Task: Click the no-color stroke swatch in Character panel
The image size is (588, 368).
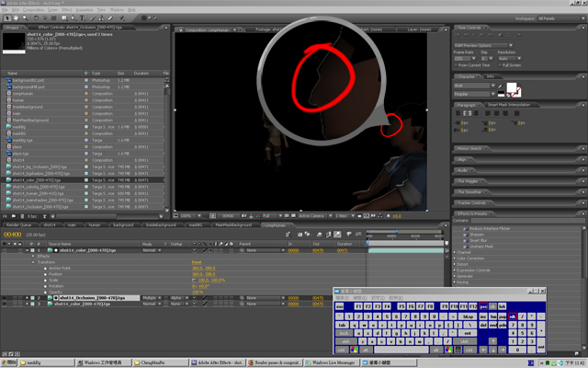Action: [516, 92]
